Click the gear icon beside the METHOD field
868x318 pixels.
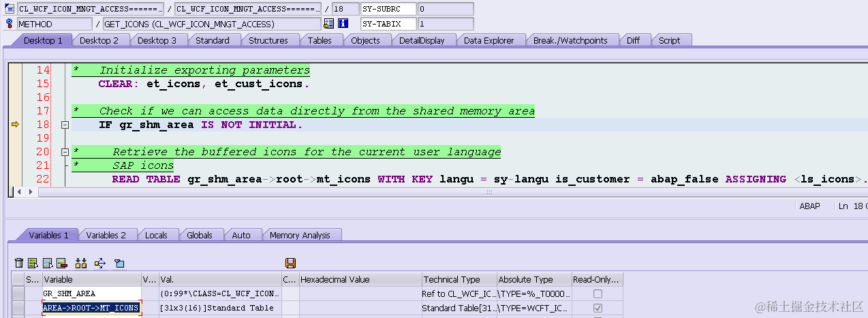tap(10, 24)
